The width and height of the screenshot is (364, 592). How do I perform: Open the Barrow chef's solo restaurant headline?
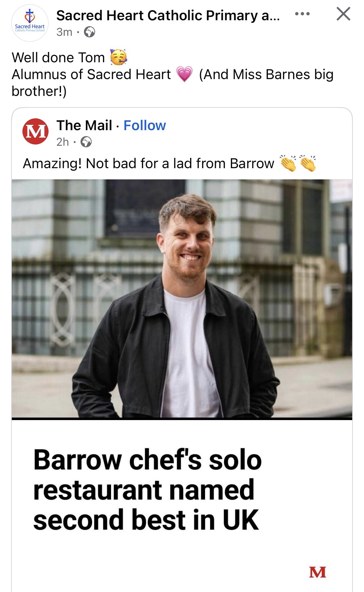pyautogui.click(x=147, y=490)
